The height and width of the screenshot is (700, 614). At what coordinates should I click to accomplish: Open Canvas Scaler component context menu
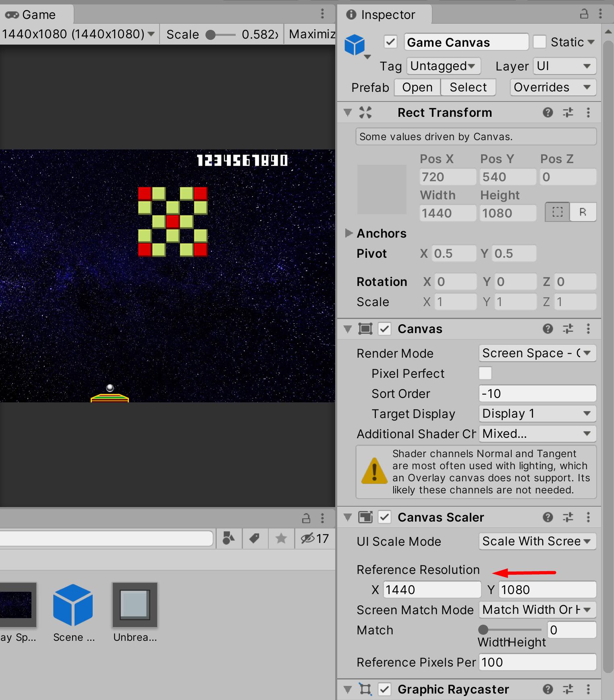pyautogui.click(x=588, y=517)
